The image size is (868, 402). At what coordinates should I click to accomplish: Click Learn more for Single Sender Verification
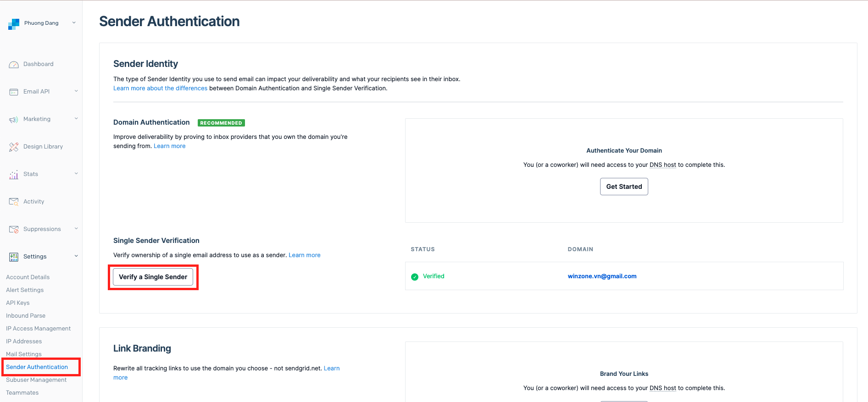tap(305, 255)
